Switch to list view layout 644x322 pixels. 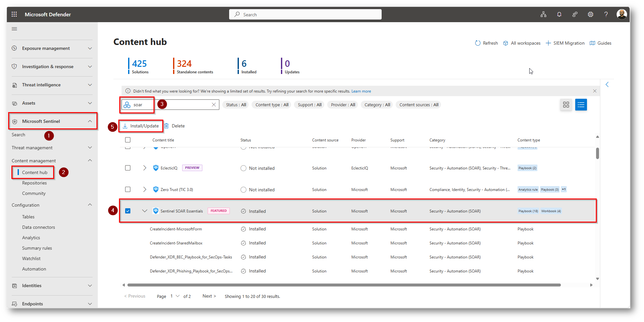(581, 105)
